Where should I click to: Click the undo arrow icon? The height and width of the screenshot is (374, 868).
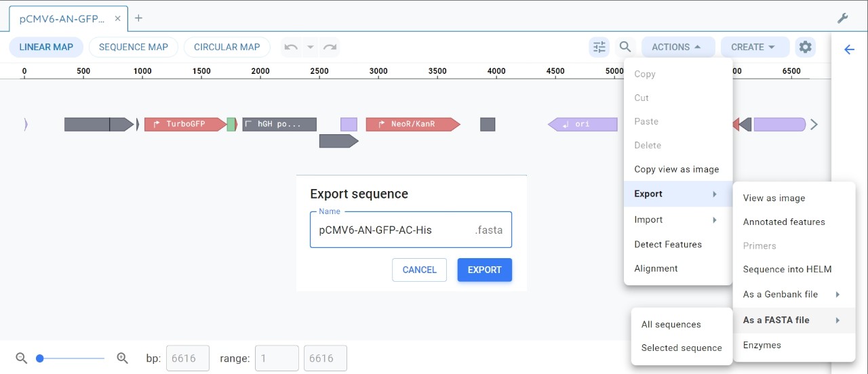click(291, 47)
